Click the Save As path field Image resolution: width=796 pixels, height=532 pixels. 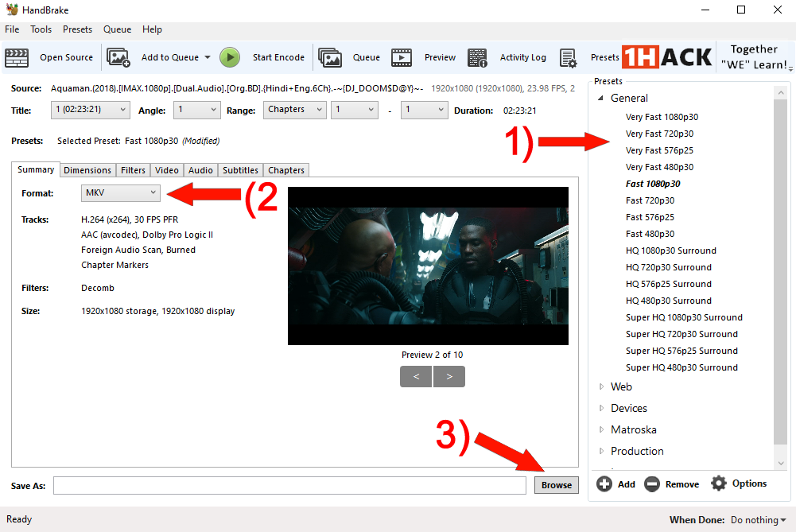pos(289,485)
